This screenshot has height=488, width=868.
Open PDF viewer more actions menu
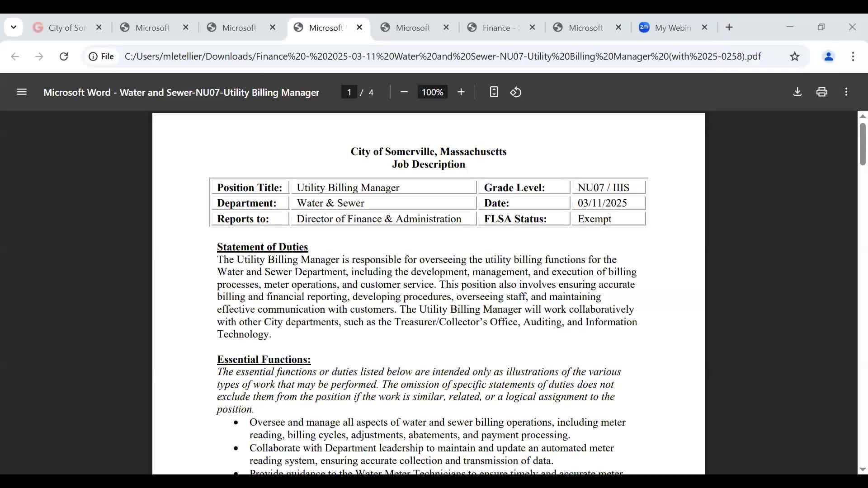[x=846, y=92]
